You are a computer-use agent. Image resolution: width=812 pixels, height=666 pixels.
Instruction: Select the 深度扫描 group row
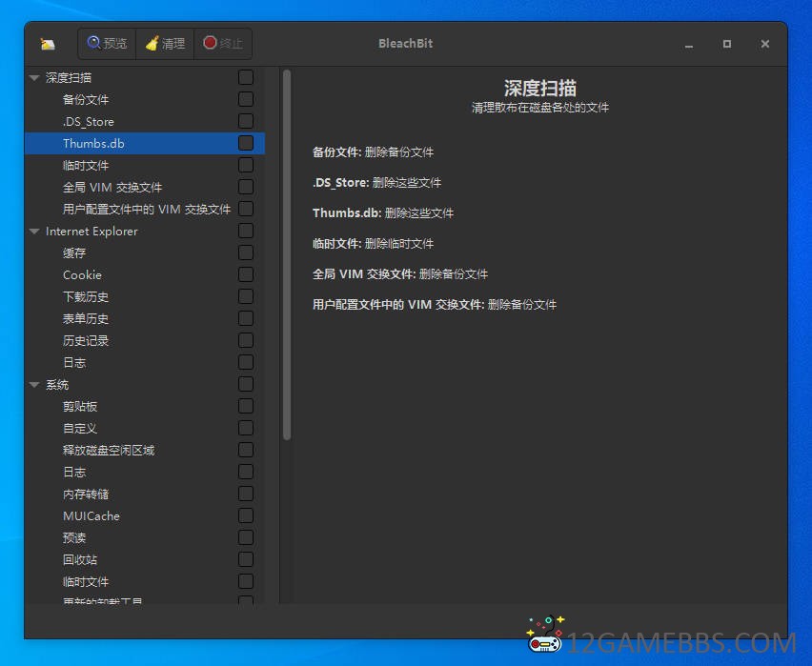145,78
